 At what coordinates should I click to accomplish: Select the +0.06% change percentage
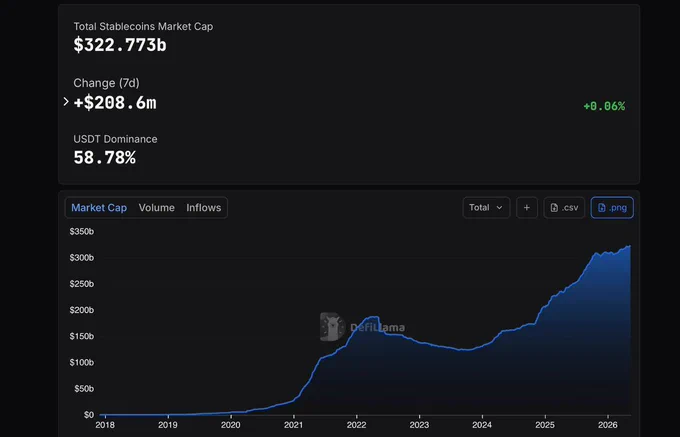tap(604, 106)
